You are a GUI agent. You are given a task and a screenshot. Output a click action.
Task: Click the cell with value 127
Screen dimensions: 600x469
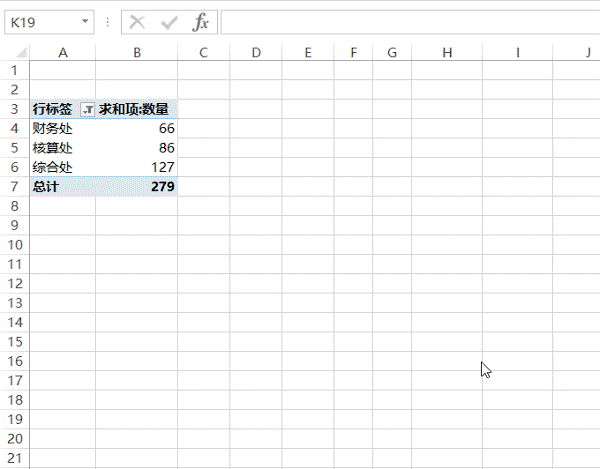pos(137,167)
